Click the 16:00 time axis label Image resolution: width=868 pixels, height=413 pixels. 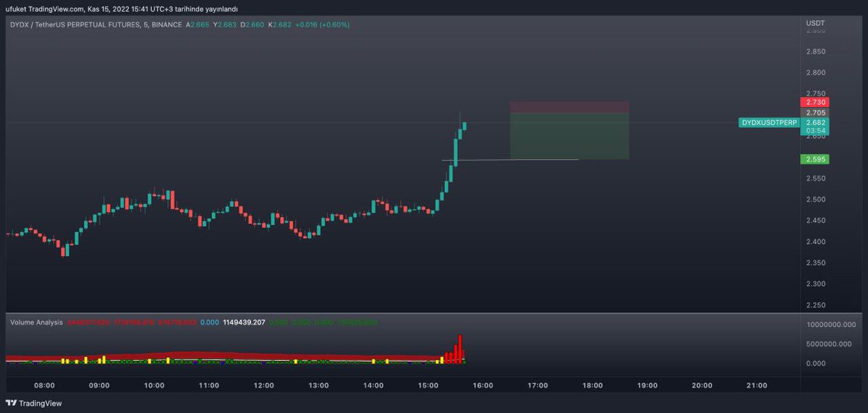click(x=482, y=386)
